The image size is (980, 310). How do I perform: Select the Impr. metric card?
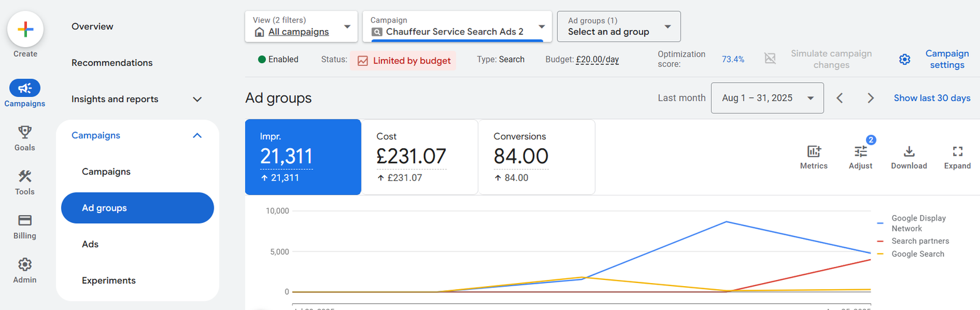click(303, 157)
